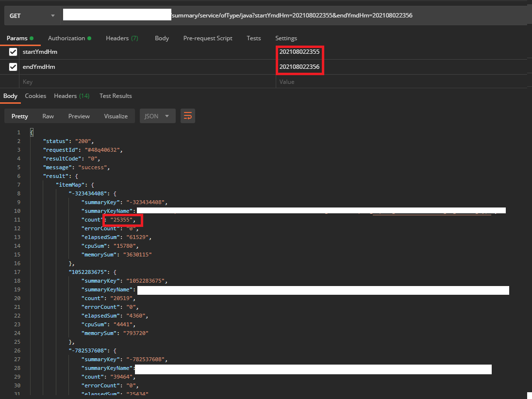Toggle word wrap icon in response toolbar
Image resolution: width=532 pixels, height=399 pixels.
click(x=188, y=116)
